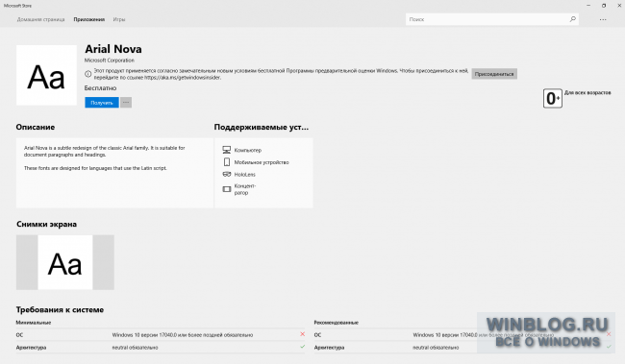The image size is (625, 364).
Task: Click the 0+ age rating badge
Action: click(x=553, y=98)
